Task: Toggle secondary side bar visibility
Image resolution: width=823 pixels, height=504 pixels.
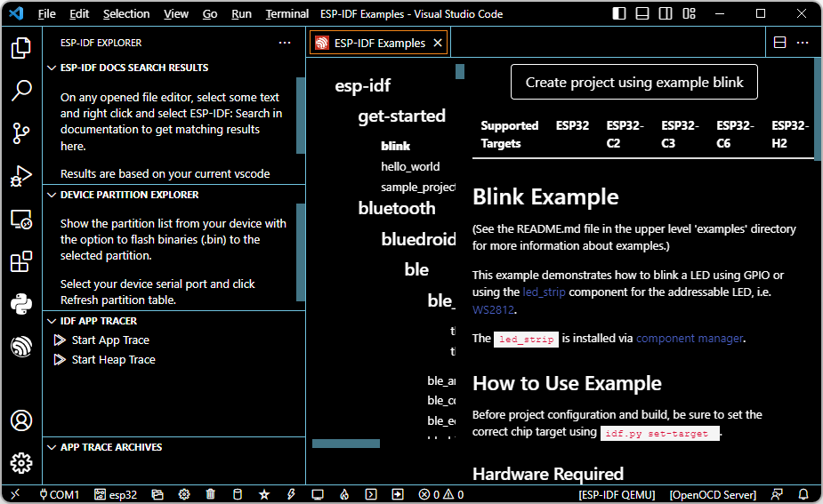Action: pyautogui.click(x=666, y=13)
